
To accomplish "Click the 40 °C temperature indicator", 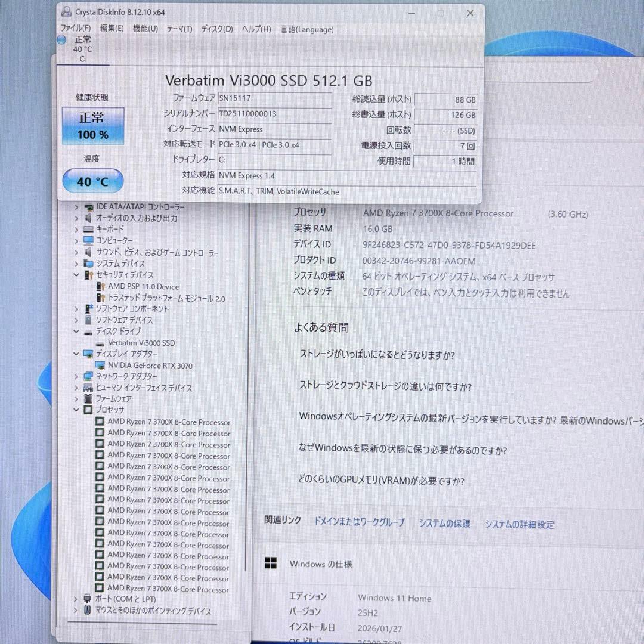I will (92, 181).
